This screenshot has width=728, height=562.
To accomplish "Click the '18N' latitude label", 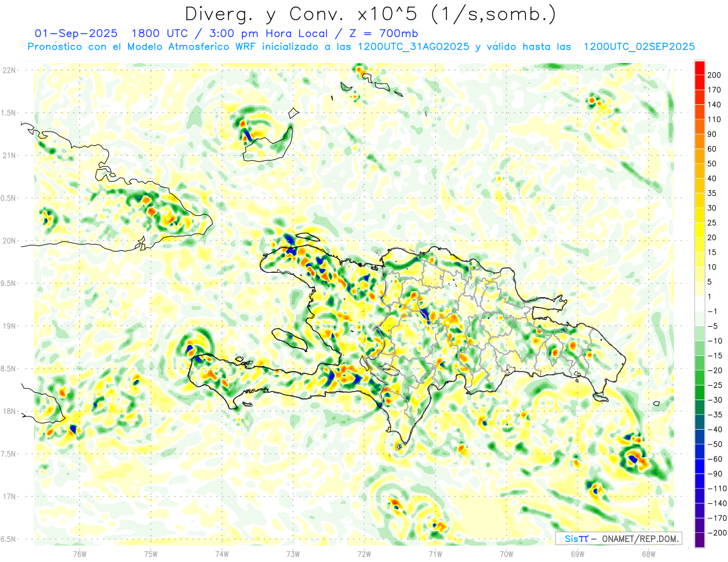I will [9, 412].
